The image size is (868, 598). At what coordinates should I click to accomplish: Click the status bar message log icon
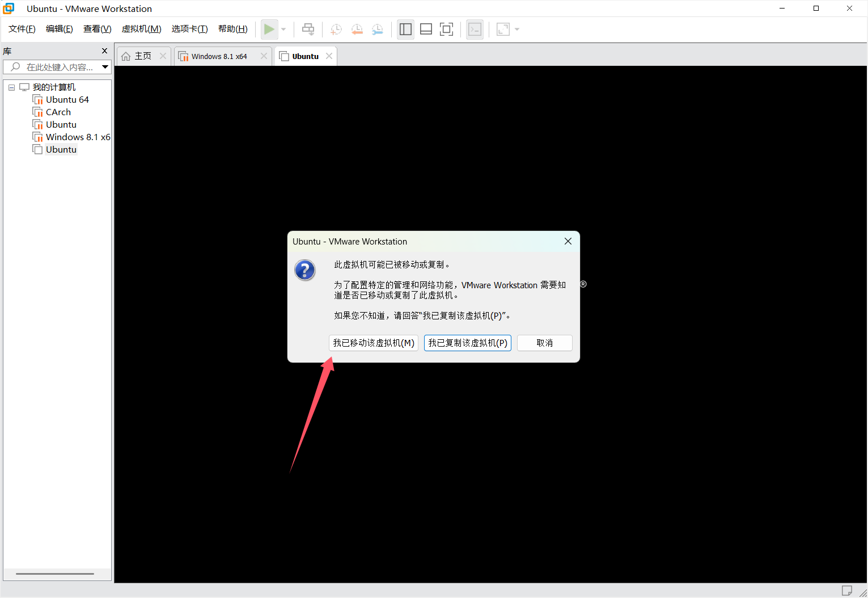[846, 591]
